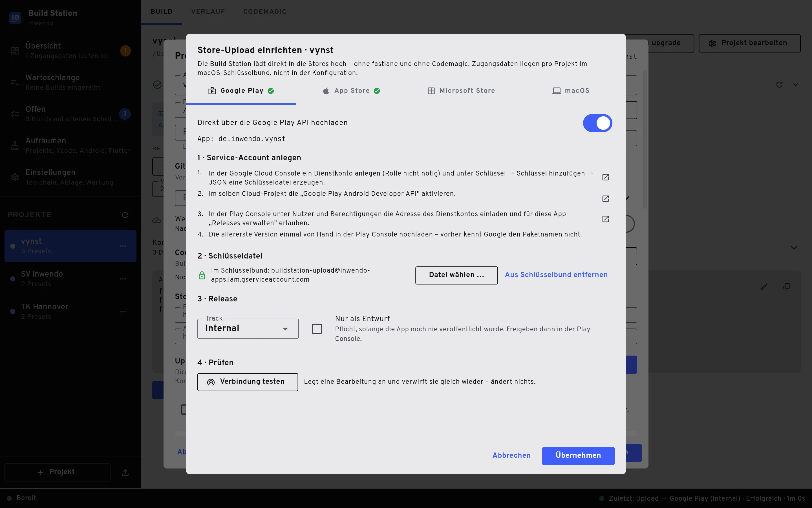The height and width of the screenshot is (508, 812).
Task: Select the SV inwendo project
Action: (70, 279)
